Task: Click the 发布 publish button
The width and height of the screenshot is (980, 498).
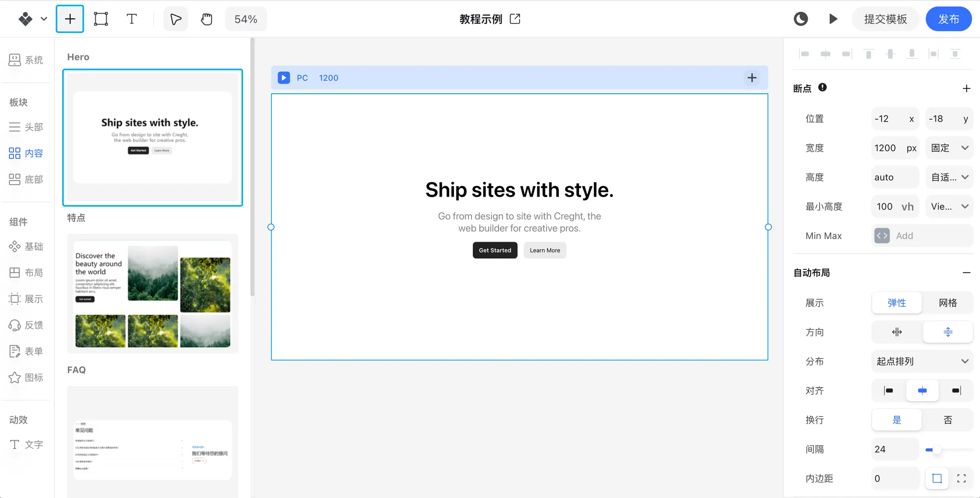Action: (x=948, y=19)
